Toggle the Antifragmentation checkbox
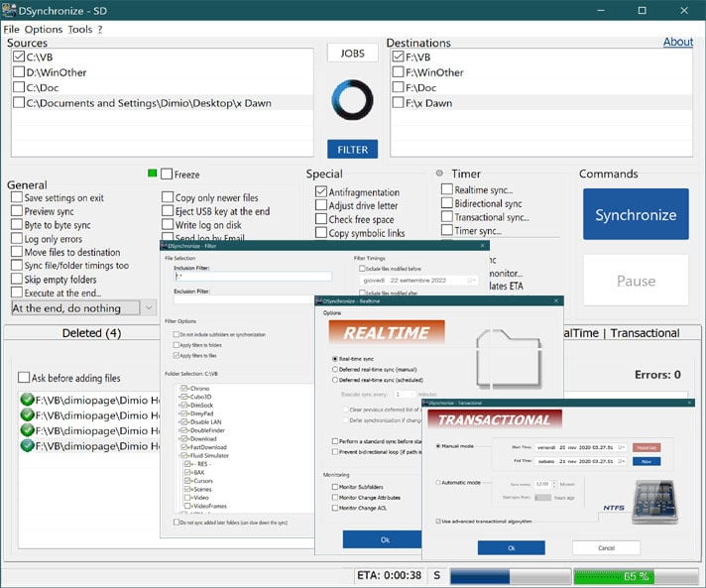This screenshot has width=706, height=588. 321,192
